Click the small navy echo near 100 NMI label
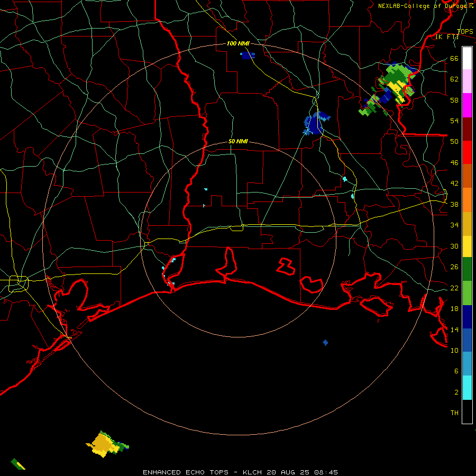 (248, 55)
